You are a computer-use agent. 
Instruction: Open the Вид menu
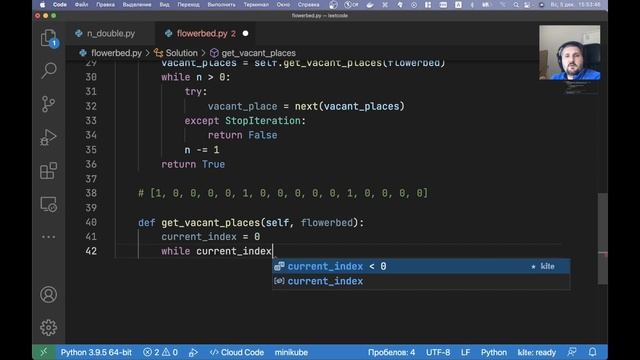click(x=164, y=5)
